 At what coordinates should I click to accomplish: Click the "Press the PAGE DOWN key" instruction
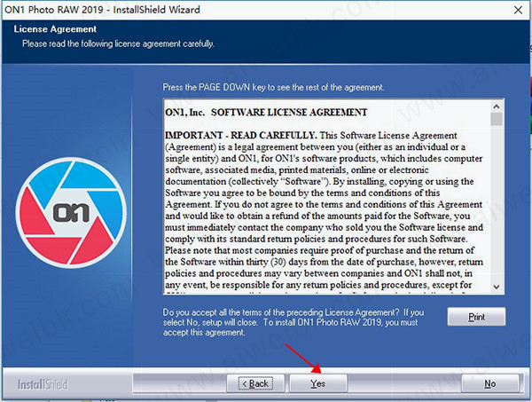pyautogui.click(x=273, y=87)
